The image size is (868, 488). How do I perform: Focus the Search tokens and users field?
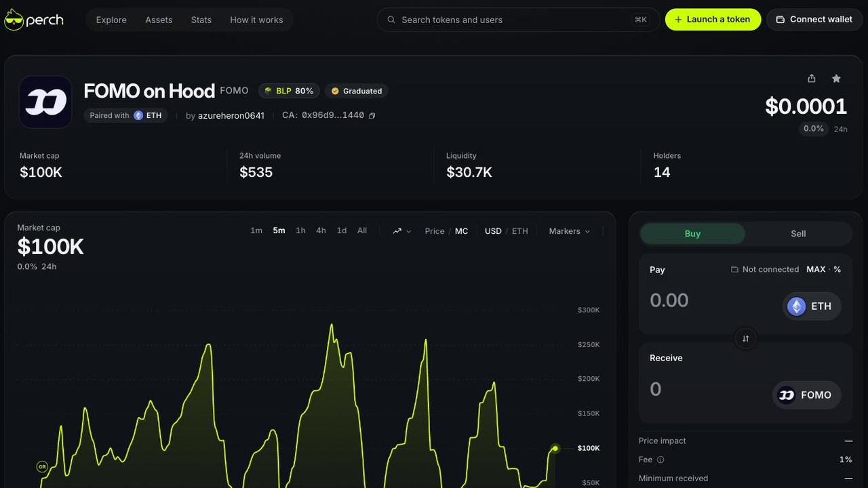click(518, 20)
